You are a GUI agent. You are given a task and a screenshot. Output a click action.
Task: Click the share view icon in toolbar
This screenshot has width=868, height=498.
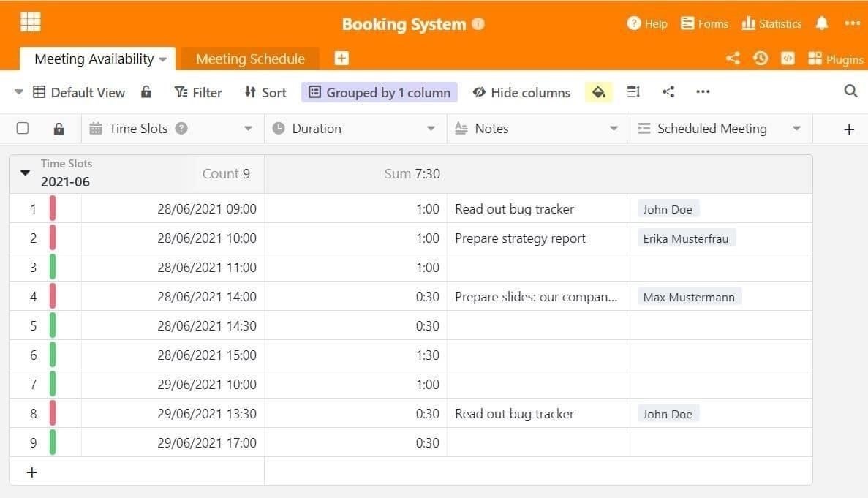pos(668,92)
